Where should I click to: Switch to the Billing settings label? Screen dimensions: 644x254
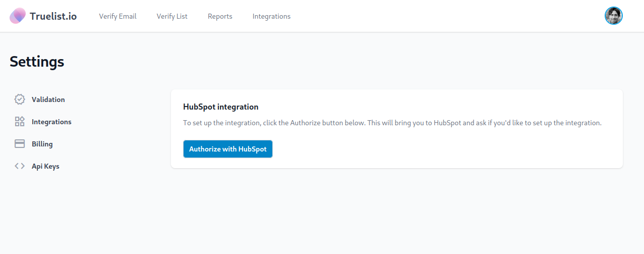pyautogui.click(x=42, y=144)
